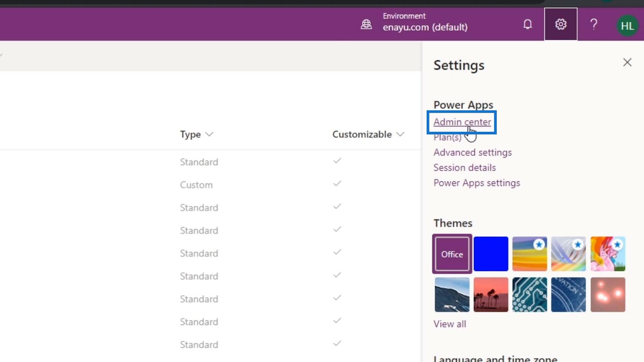Viewport: 644px width, 362px height.
Task: Choose the palm trees sunset theme
Action: point(491,294)
